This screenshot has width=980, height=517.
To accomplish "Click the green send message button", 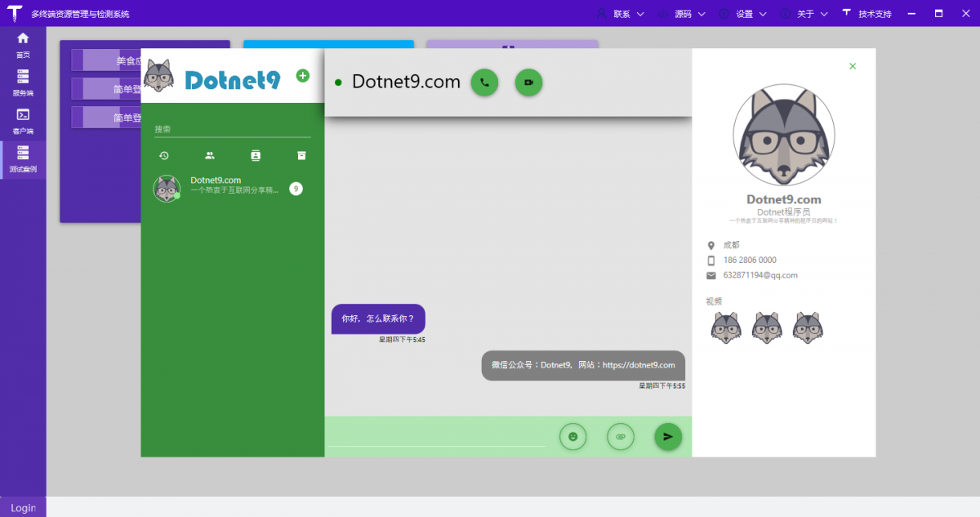I will pyautogui.click(x=667, y=436).
